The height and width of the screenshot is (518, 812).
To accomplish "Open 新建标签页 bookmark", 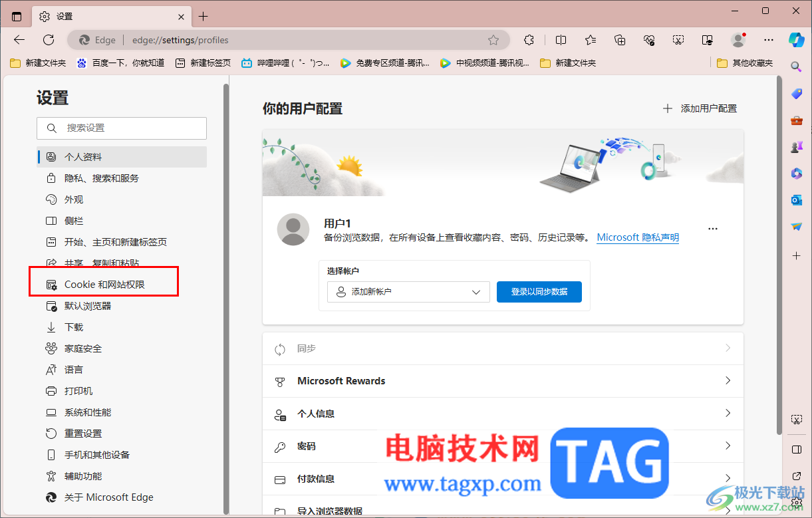I will 203,63.
